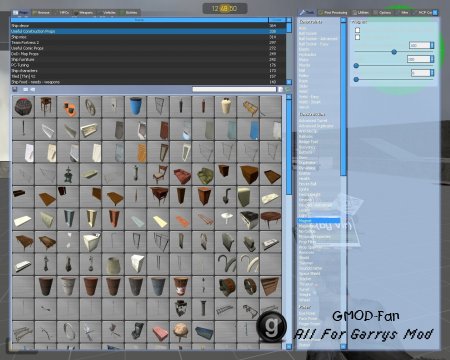Spawn the wooden wagon wheel prop
The image size is (450, 360).
(x=90, y=107)
